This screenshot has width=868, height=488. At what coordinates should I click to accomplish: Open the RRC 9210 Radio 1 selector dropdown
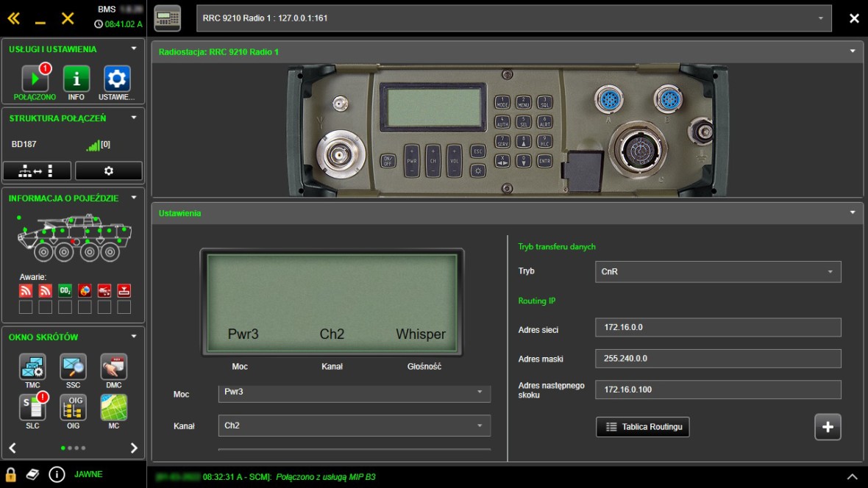coord(513,18)
